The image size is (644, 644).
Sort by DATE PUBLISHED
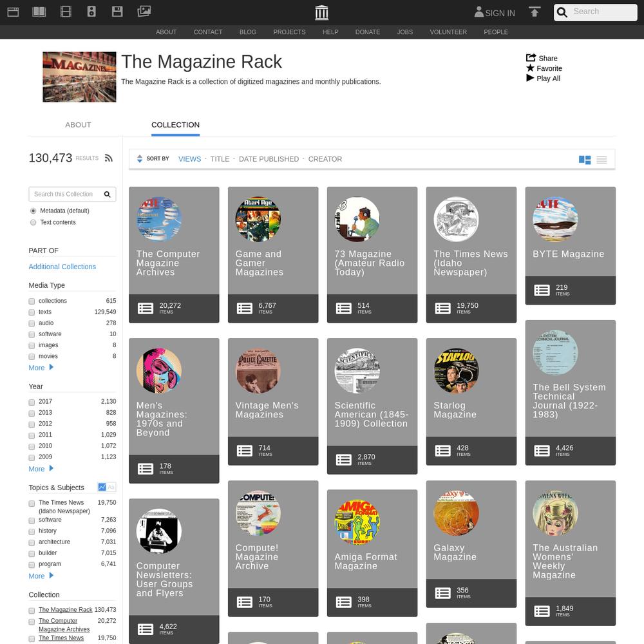[269, 159]
